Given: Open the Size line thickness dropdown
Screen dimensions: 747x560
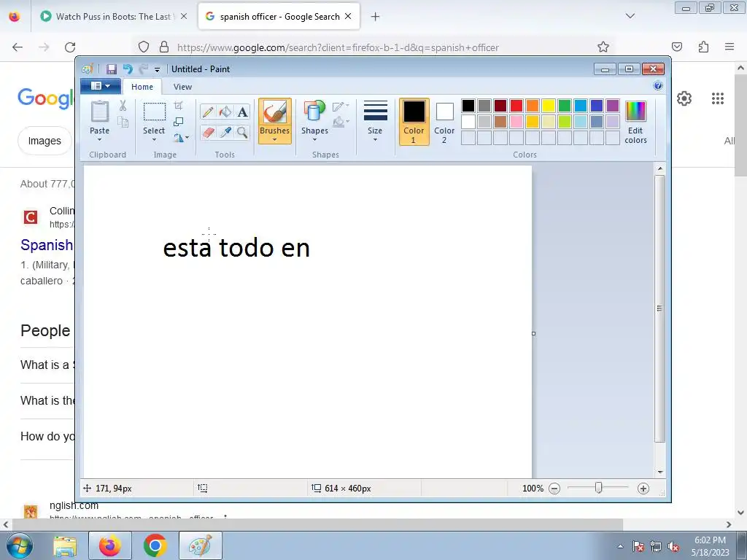Looking at the screenshot, I should click(x=375, y=122).
